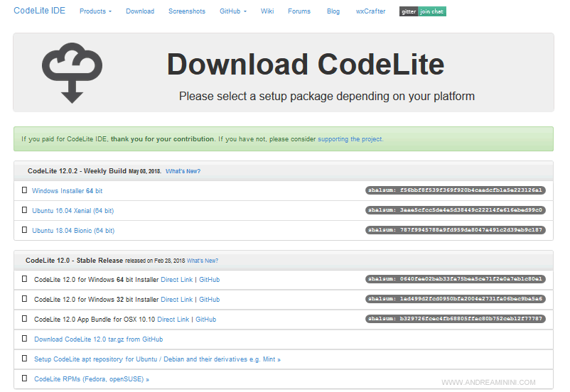Screen dimensions: 570x392
Task: Expand the Products dropdown menu
Action: pyautogui.click(x=95, y=11)
